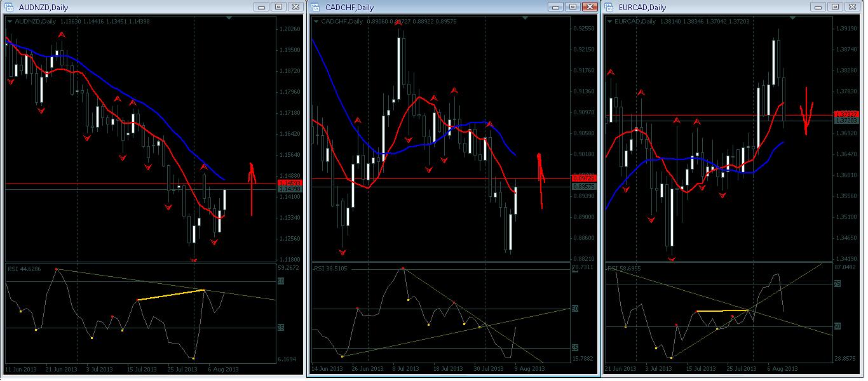Click price level 1.39190 on EURCAD axis
The height and width of the screenshot is (381, 868).
click(845, 29)
